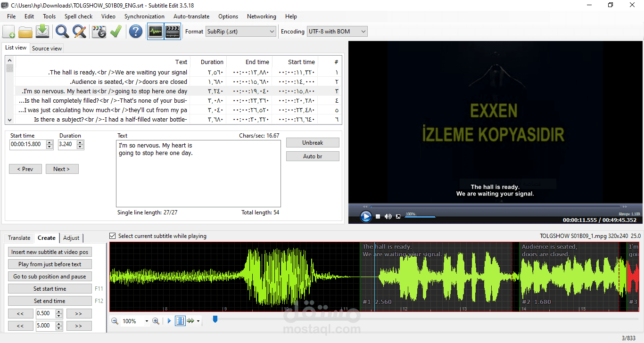Open the Spell check menu
Screen dimensions: 644x343
[x=78, y=16]
